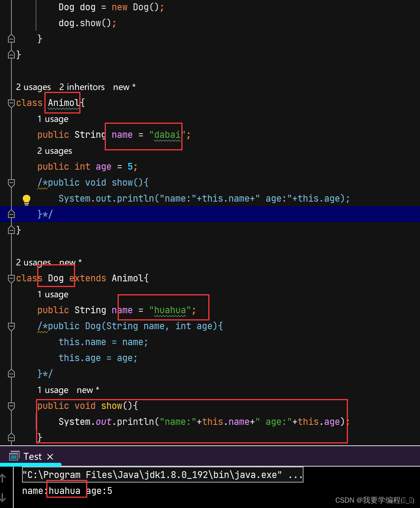Viewport: 420px width, 508px height.
Task: Close the Test run tab
Action: (x=50, y=456)
